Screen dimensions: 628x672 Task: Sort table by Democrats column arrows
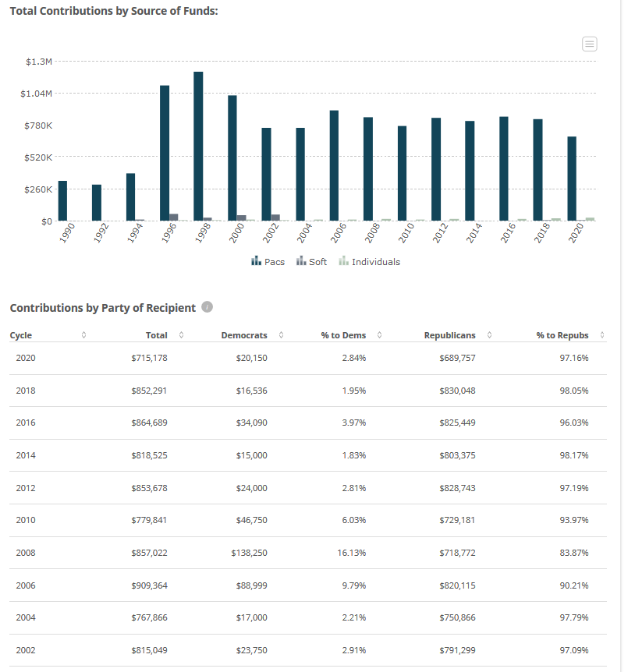coord(282,335)
